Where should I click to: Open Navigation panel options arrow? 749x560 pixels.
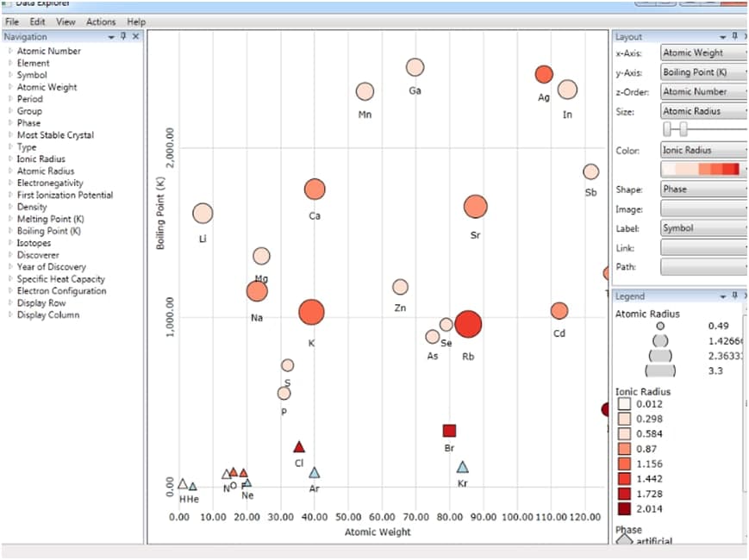click(111, 37)
